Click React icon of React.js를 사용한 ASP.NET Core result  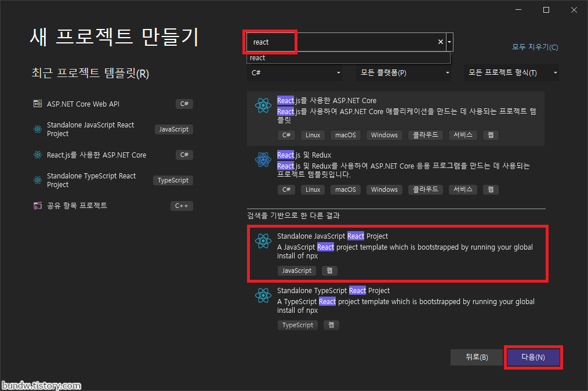pos(263,105)
